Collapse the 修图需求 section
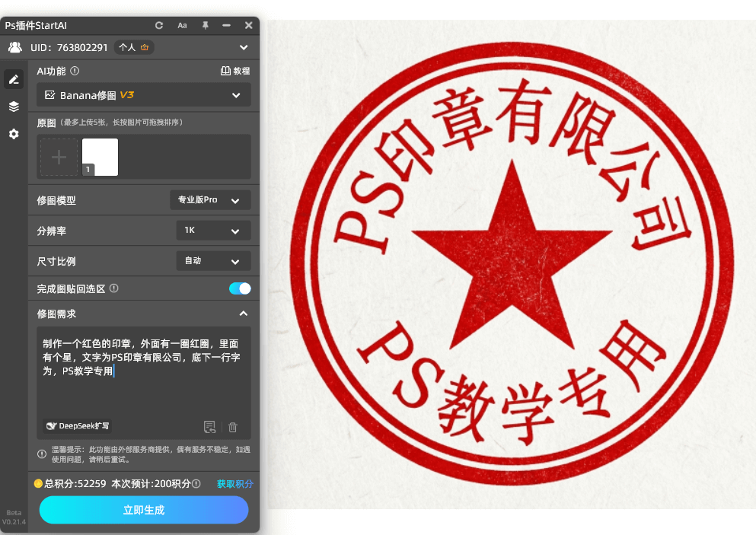Screen dimensions: 756x535 click(244, 314)
